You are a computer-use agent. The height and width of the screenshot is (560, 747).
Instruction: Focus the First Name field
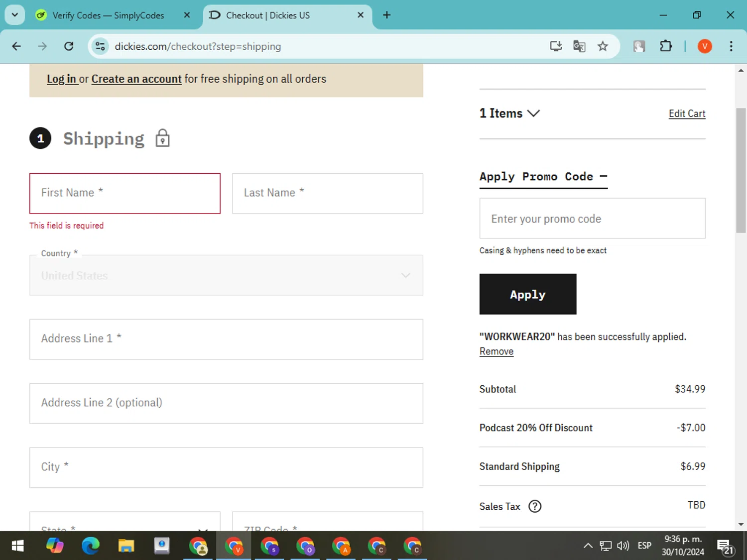coord(124,194)
